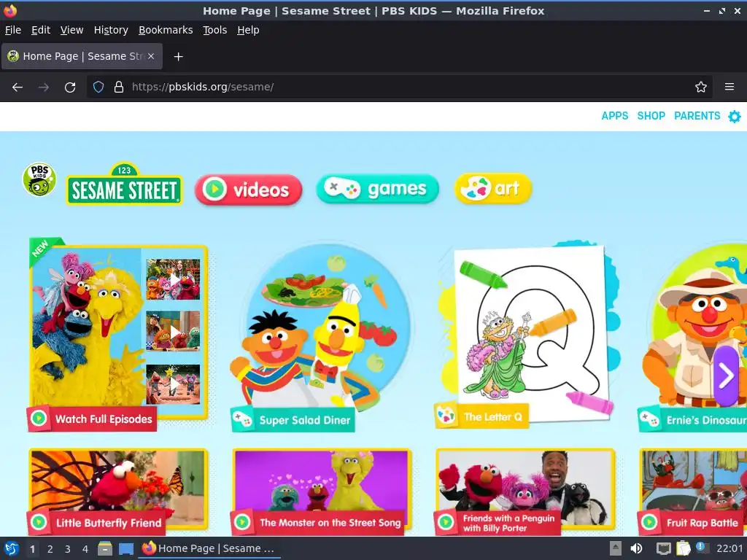
Task: Click the Firefox forward arrow
Action: 43,87
